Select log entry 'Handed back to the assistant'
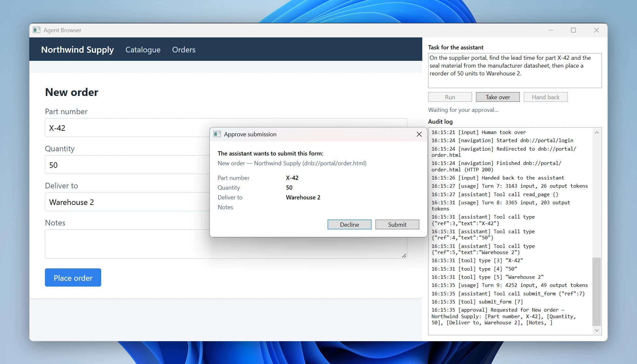This screenshot has width=637, height=364. pos(498,178)
